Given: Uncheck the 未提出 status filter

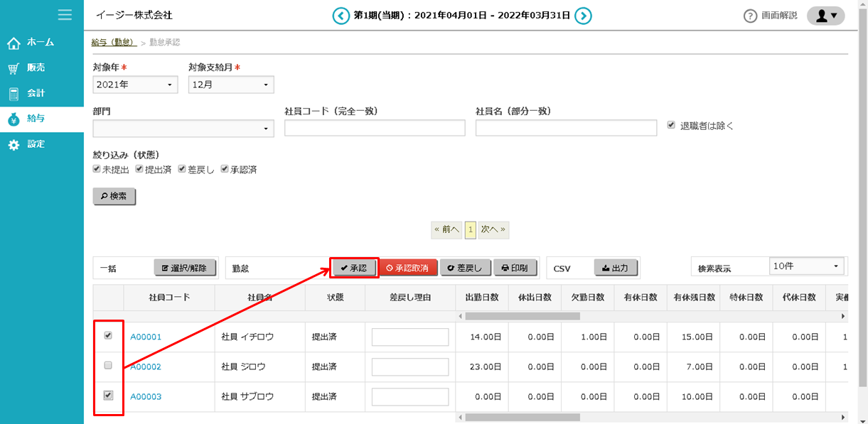Looking at the screenshot, I should tap(97, 169).
